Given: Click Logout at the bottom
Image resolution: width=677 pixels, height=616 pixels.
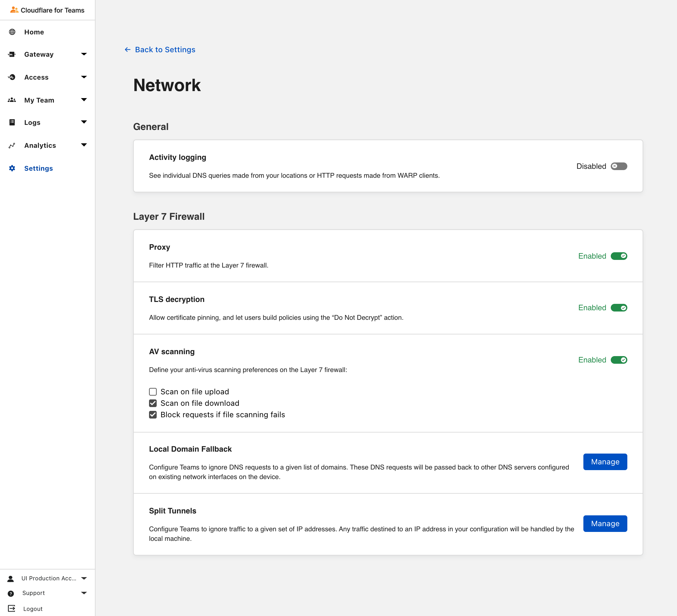Looking at the screenshot, I should pyautogui.click(x=32, y=608).
